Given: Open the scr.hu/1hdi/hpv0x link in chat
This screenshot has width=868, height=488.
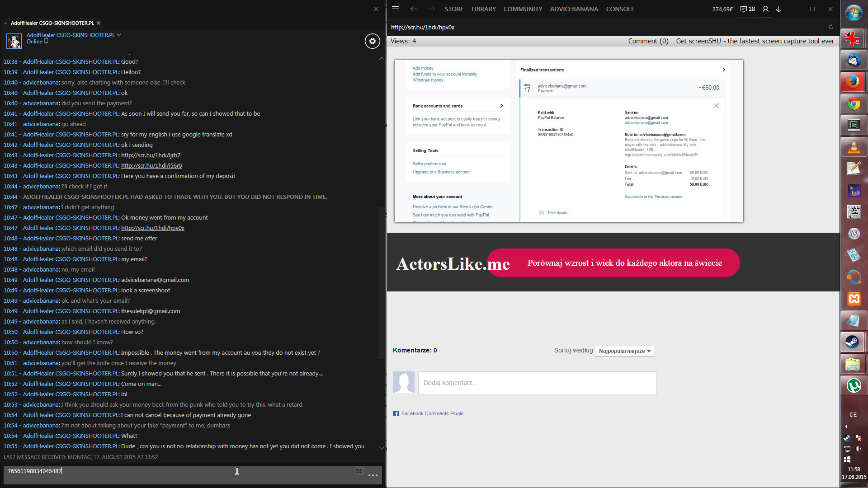Looking at the screenshot, I should point(152,228).
